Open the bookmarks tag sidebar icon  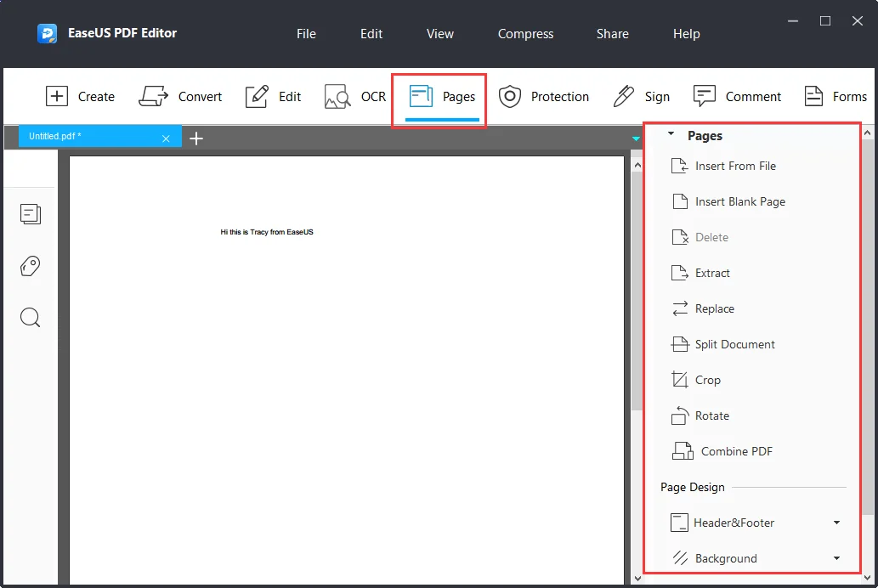pyautogui.click(x=31, y=266)
